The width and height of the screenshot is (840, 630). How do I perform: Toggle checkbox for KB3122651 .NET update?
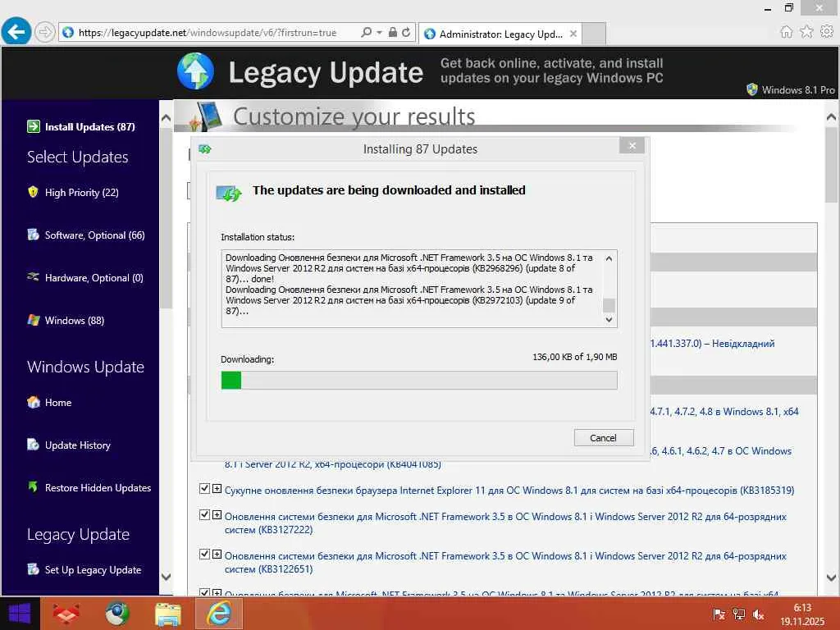click(x=204, y=554)
